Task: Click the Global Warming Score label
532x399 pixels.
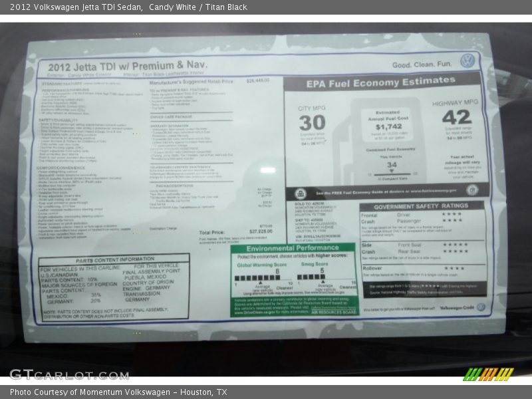Action: (x=261, y=265)
